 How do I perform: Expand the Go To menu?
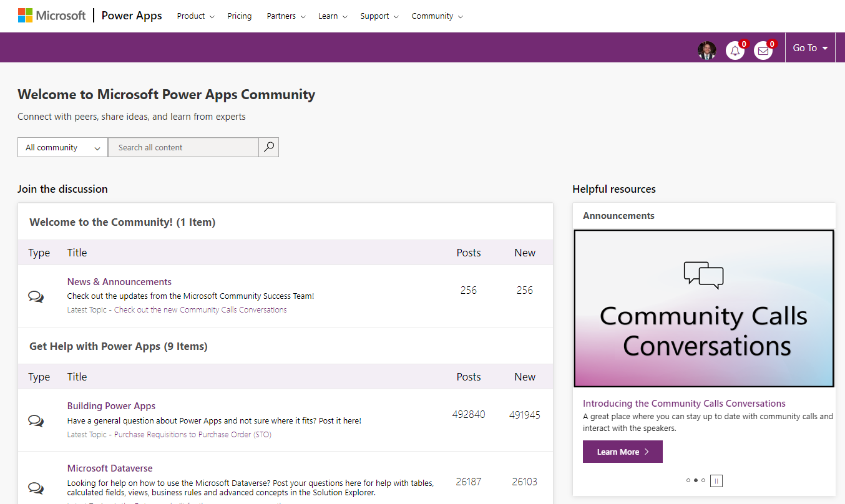tap(810, 48)
